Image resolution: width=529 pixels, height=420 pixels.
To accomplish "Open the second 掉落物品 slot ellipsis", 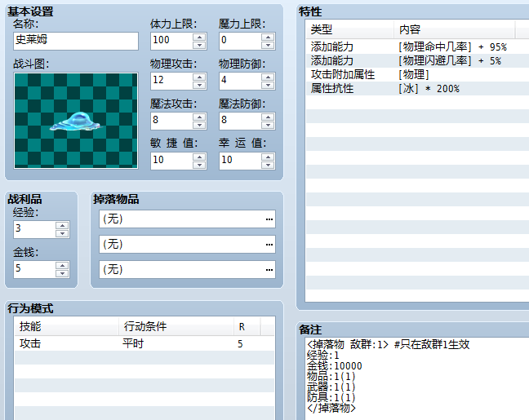I will pos(269,245).
